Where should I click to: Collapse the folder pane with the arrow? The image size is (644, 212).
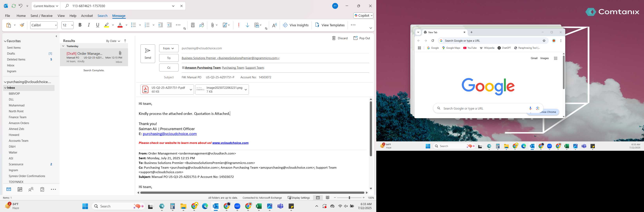coord(56,36)
